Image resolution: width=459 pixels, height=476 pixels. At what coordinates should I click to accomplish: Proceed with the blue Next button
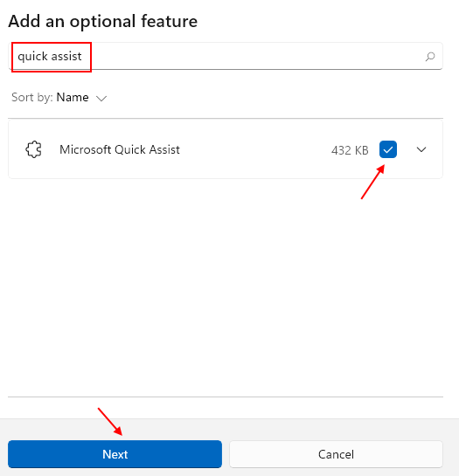coord(115,454)
